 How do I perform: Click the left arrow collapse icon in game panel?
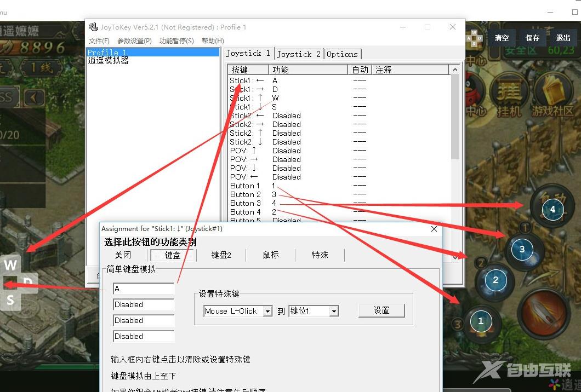[34, 99]
